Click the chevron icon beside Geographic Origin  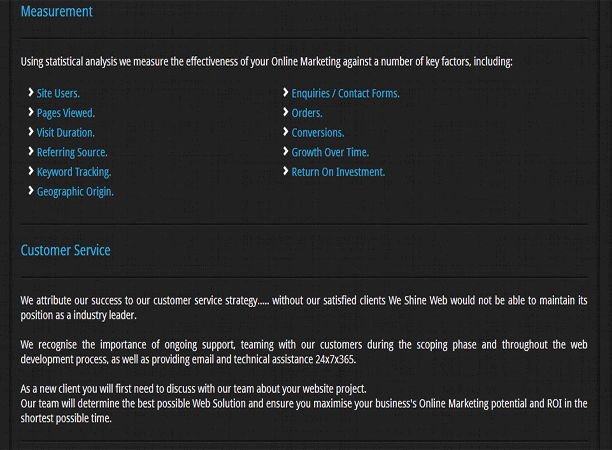pyautogui.click(x=31, y=190)
